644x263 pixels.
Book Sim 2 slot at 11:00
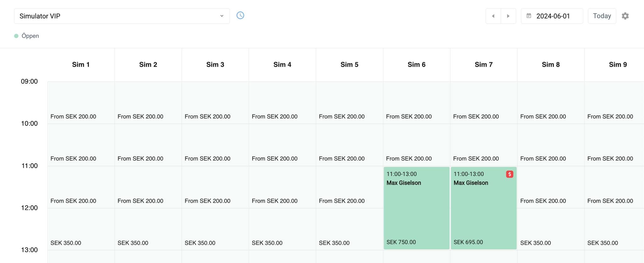pos(148,187)
